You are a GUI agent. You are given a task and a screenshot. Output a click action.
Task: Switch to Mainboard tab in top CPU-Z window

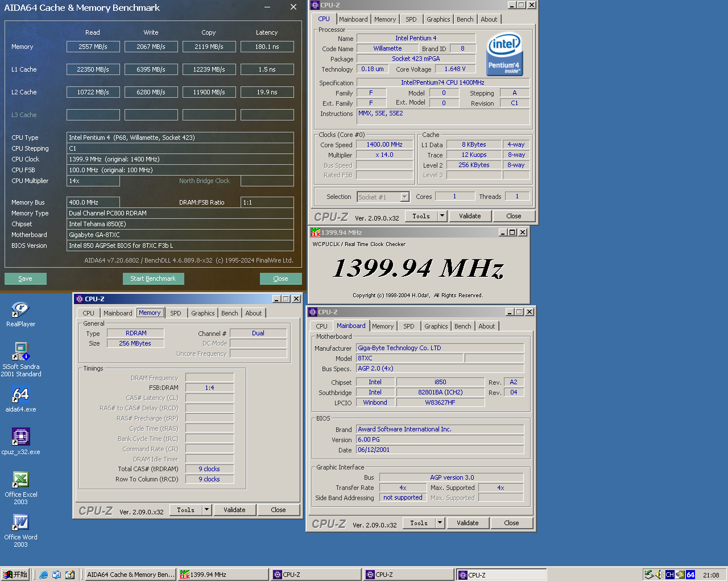click(x=353, y=19)
